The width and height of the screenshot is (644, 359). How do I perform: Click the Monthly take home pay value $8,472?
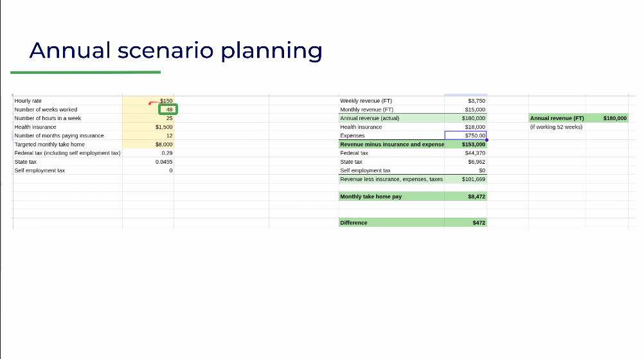(x=465, y=197)
